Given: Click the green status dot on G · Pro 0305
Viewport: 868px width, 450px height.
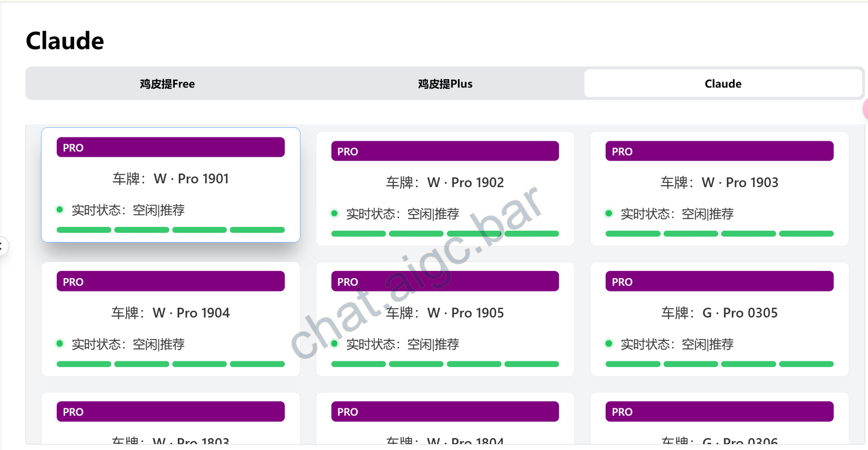Looking at the screenshot, I should pos(609,343).
